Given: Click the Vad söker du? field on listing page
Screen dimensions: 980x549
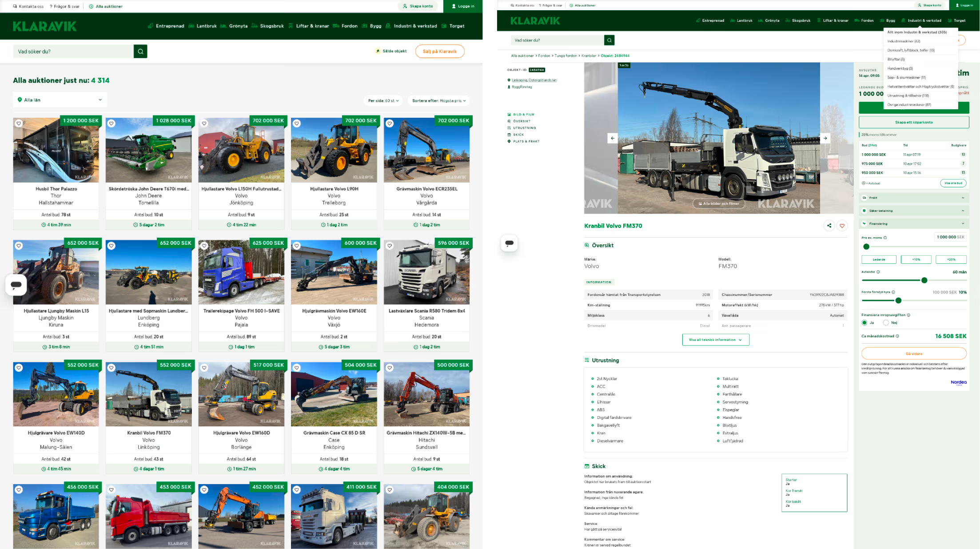Looking at the screenshot, I should point(73,52).
